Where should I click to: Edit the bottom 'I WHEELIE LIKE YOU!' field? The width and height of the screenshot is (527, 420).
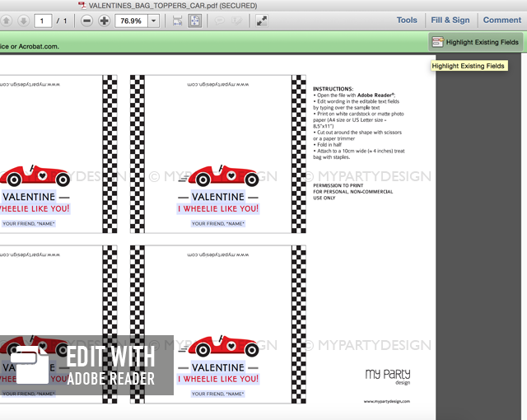pos(218,379)
